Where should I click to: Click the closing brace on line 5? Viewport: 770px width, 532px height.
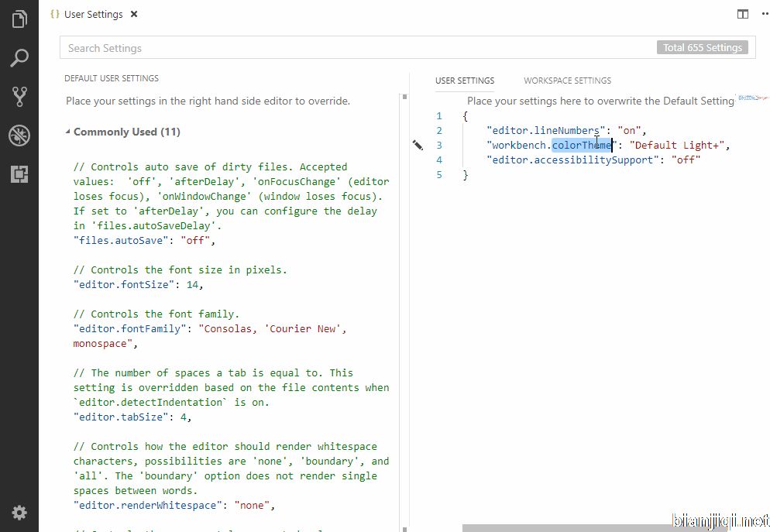click(465, 175)
